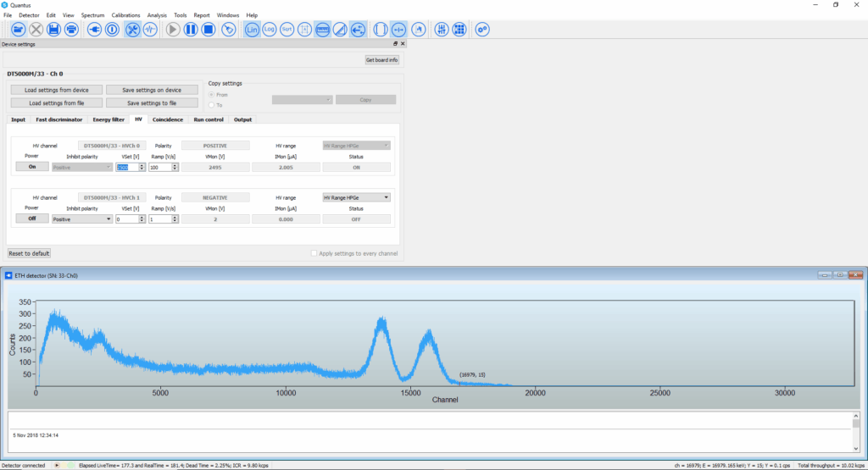Click the peak histogram toolbar icon

[x=419, y=30]
